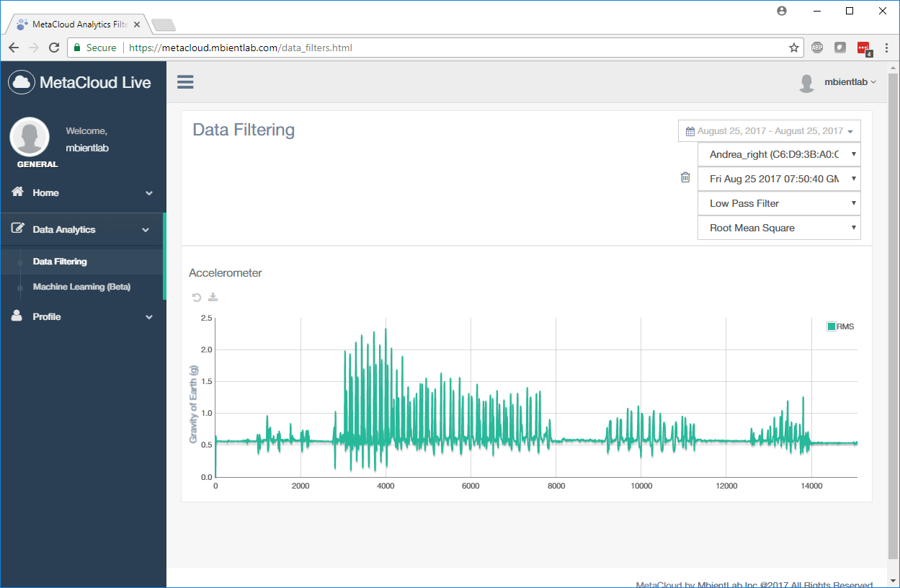Expand the Home sidebar menu

(x=83, y=192)
